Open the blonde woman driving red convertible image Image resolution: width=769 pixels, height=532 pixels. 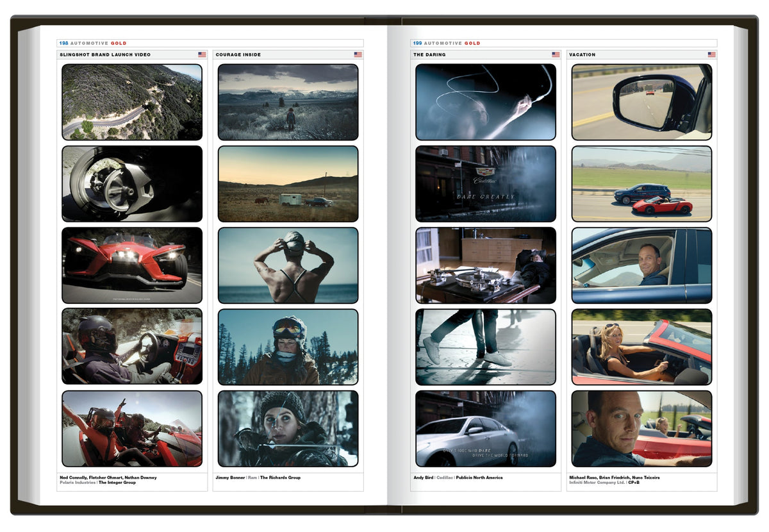pos(641,347)
